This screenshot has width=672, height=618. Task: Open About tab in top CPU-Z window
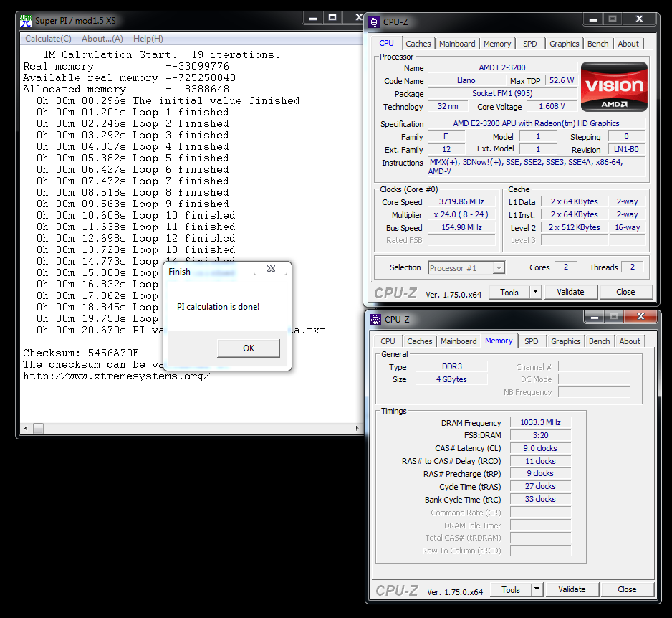tap(628, 44)
